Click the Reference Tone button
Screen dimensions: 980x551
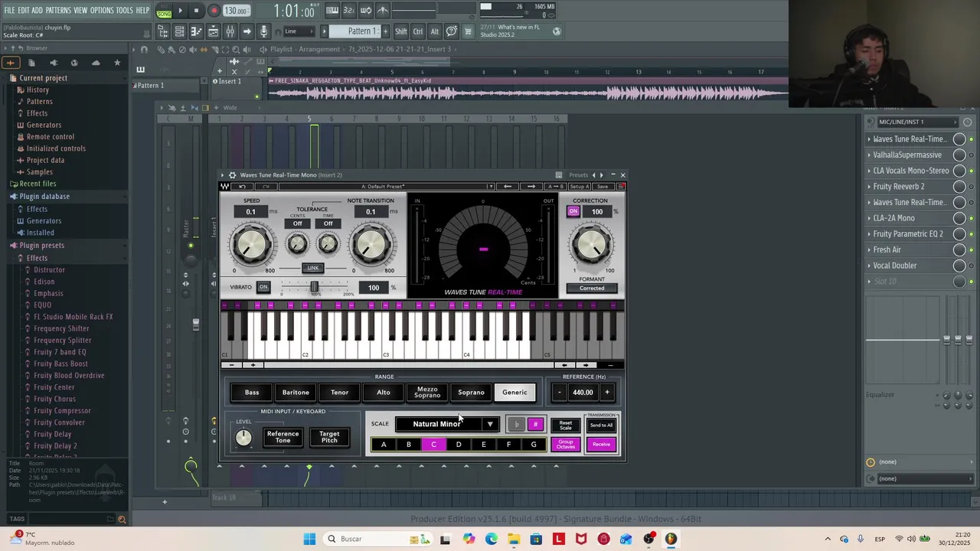pyautogui.click(x=283, y=437)
